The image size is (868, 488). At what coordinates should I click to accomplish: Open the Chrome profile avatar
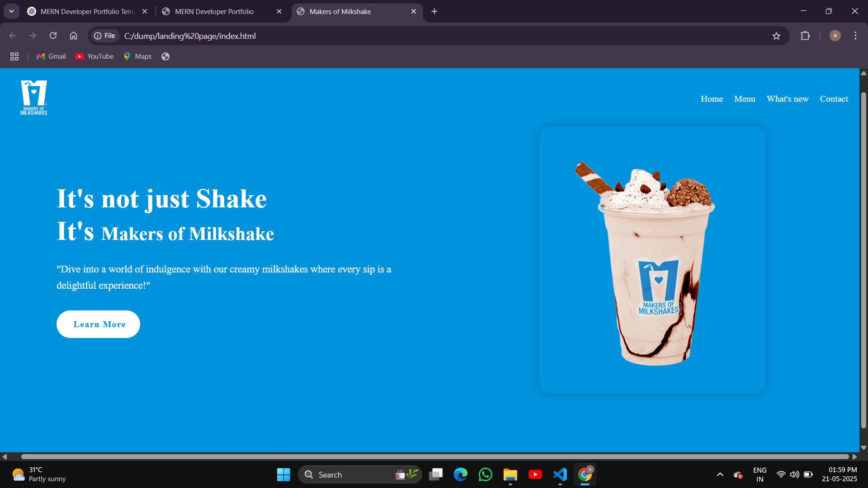tap(835, 36)
